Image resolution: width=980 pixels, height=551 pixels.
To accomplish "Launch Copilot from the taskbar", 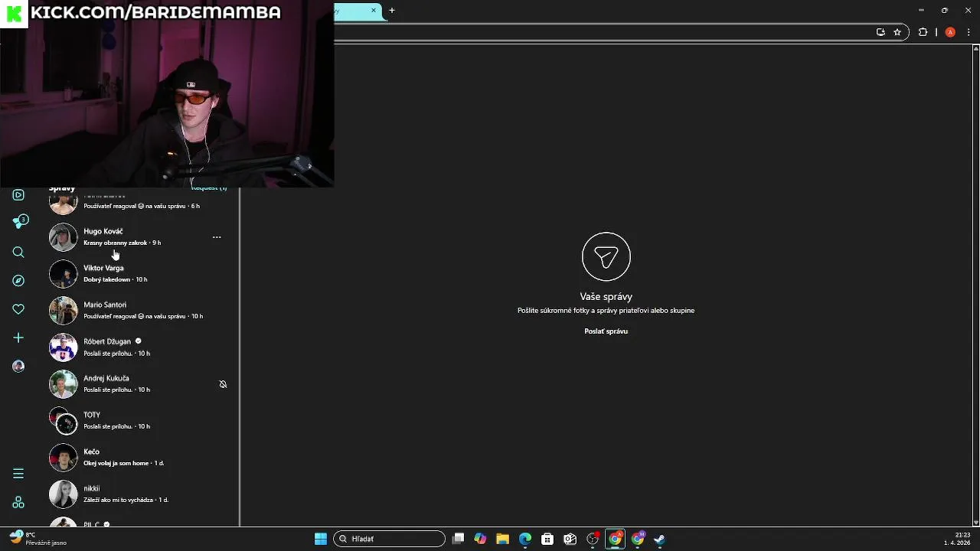I will tap(480, 539).
